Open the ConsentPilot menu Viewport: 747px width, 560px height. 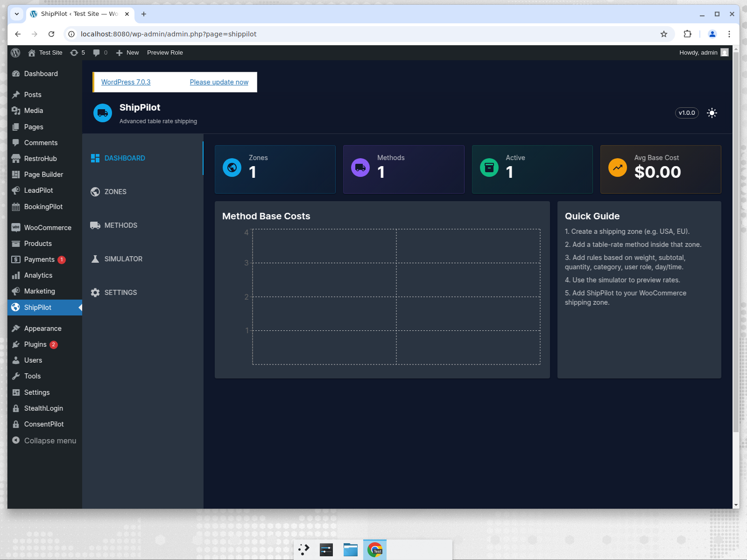tap(45, 424)
